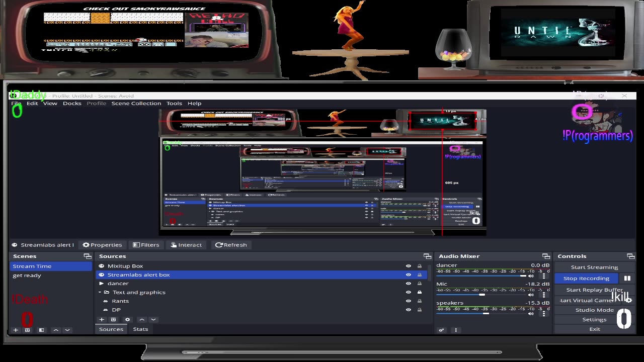This screenshot has height=362, width=644.
Task: Open Mic audio options three-dot menu
Action: 544,295
